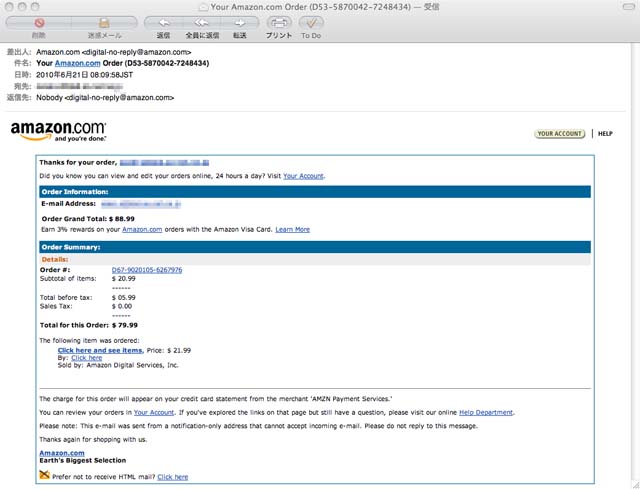This screenshot has height=489, width=640.
Task: Click the date '2010年6月21日 08:09:58JST'
Action: point(84,75)
